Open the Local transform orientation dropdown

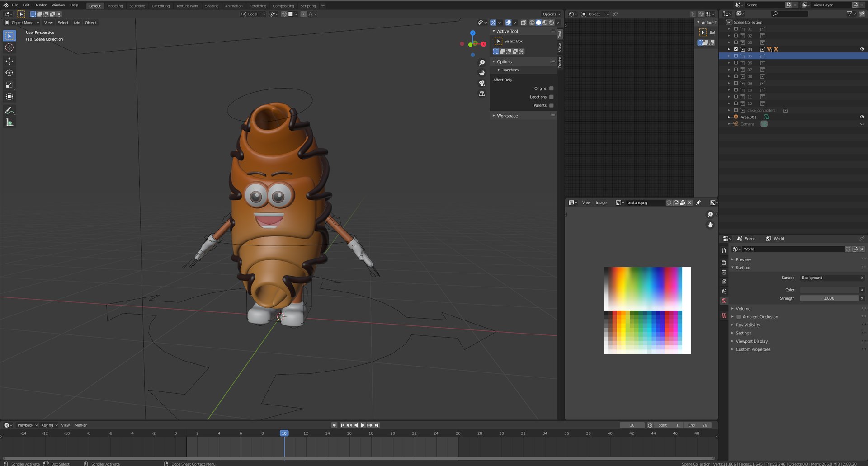(253, 14)
